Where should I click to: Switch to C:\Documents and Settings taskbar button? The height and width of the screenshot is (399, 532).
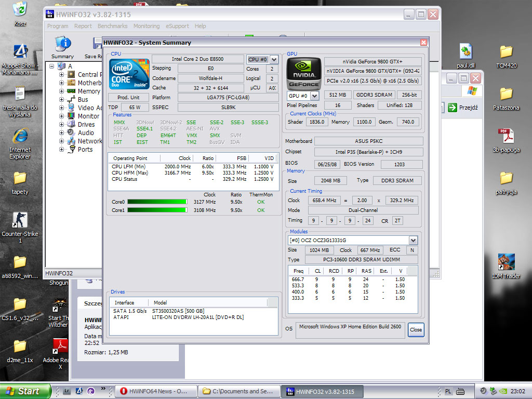pyautogui.click(x=240, y=391)
